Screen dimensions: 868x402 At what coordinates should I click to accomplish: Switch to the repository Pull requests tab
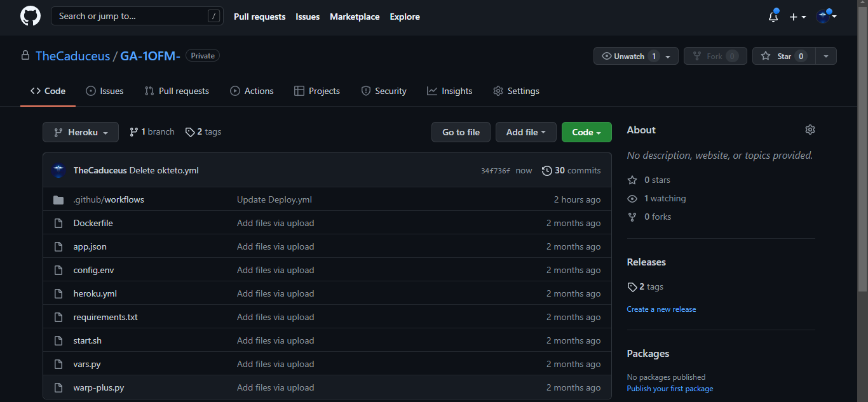coord(177,91)
